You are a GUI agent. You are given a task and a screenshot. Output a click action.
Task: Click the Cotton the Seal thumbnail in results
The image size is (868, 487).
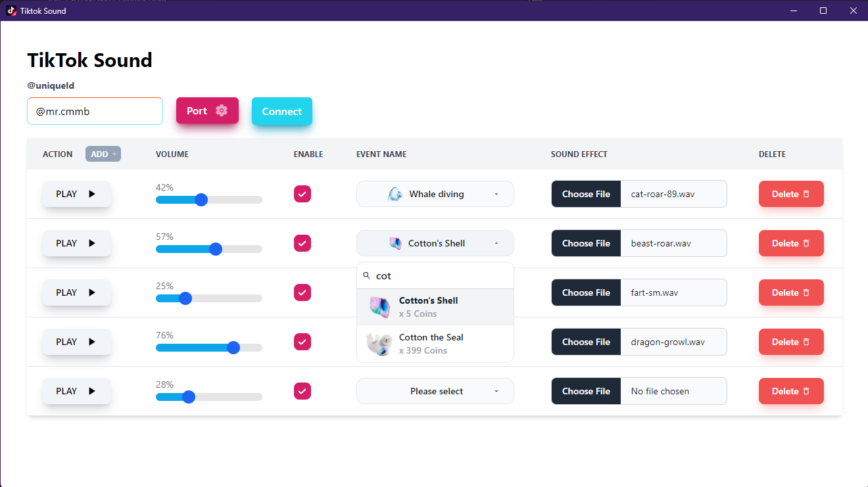tap(379, 344)
